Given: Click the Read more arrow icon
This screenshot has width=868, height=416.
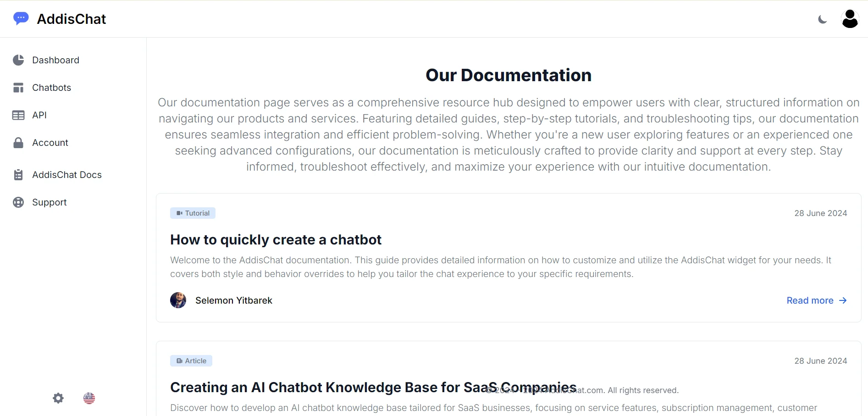Looking at the screenshot, I should coord(842,300).
